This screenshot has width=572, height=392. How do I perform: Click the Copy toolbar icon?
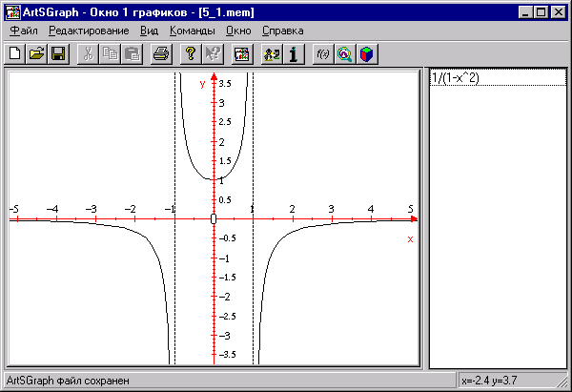[x=110, y=54]
